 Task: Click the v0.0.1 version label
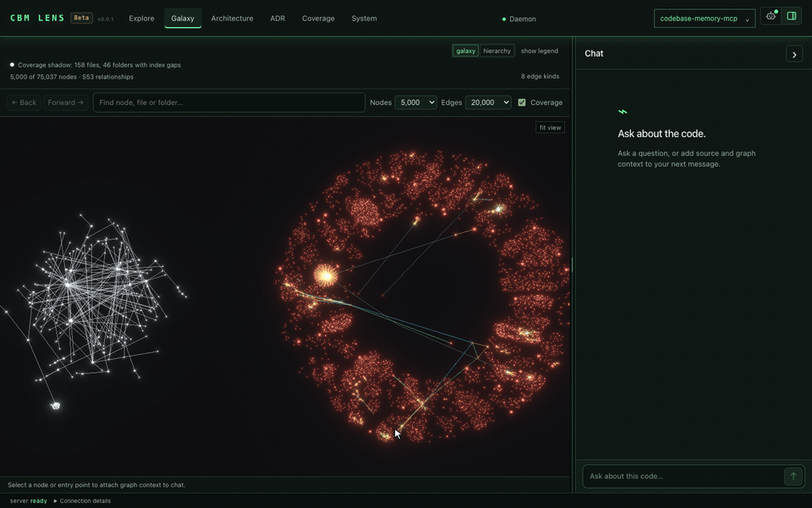tap(105, 19)
